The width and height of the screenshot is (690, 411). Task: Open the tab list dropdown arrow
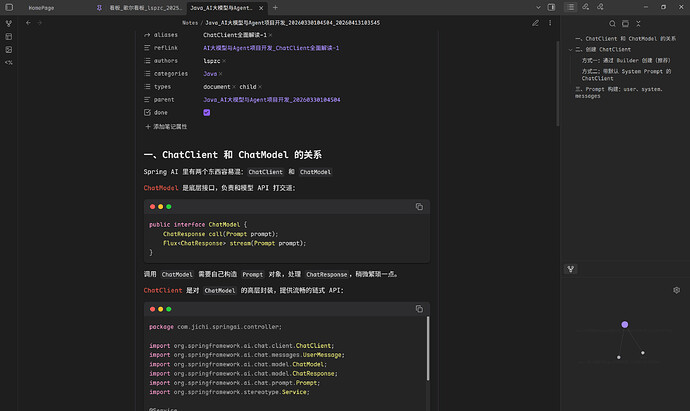[x=538, y=7]
